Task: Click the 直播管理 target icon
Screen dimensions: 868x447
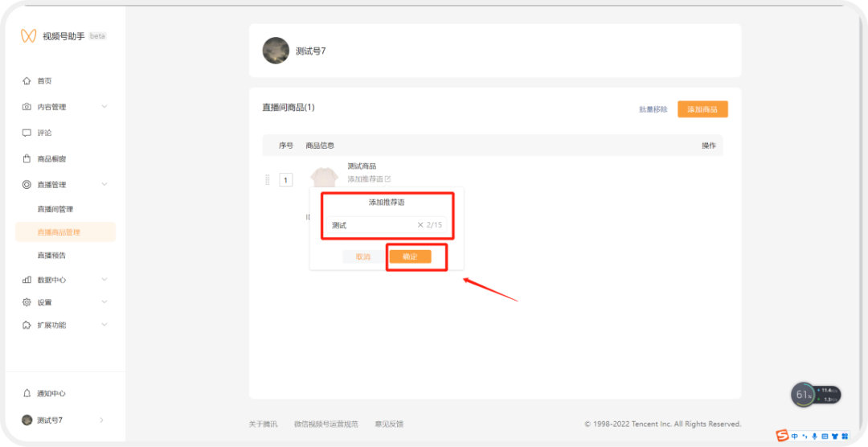Action: point(27,184)
